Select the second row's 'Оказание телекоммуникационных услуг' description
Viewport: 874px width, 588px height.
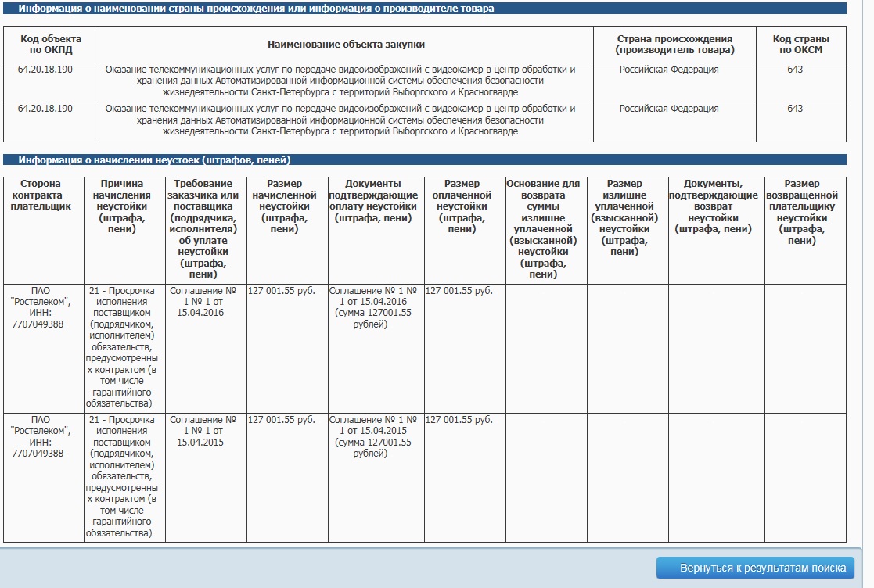click(x=340, y=120)
